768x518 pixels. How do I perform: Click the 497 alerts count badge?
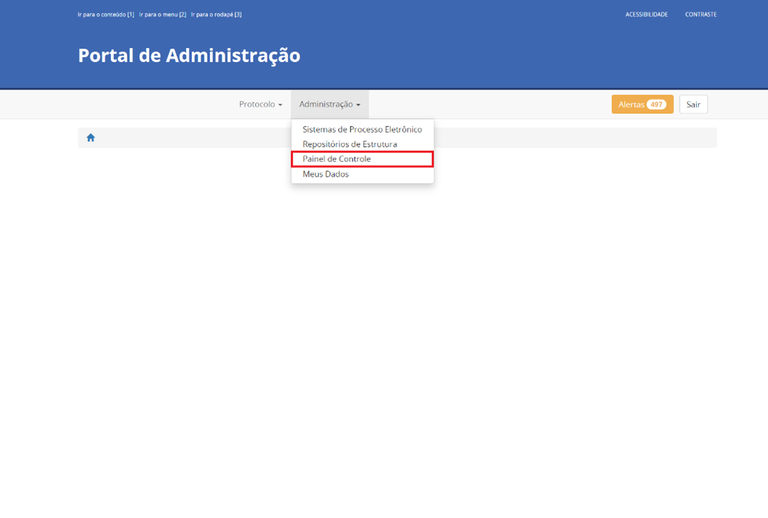pyautogui.click(x=656, y=105)
